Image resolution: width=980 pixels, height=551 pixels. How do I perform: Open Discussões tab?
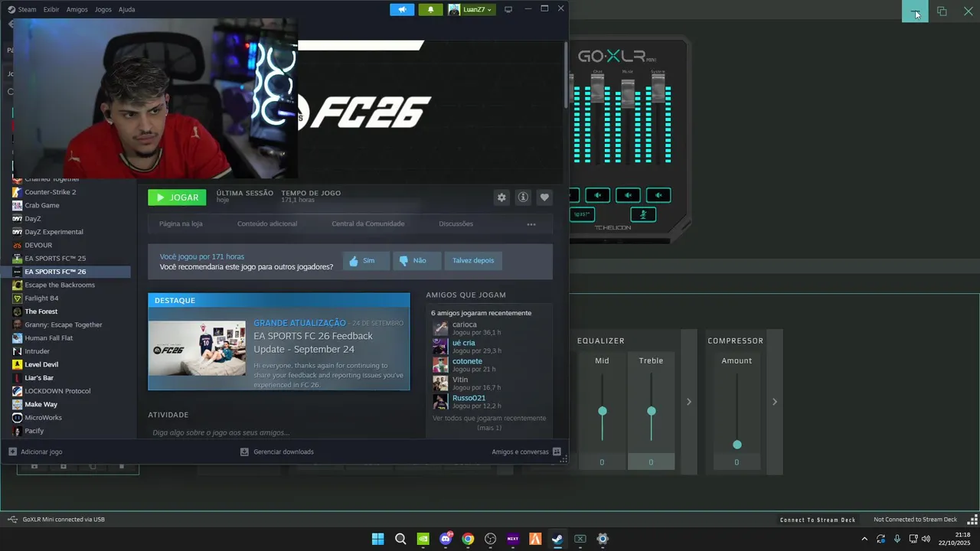pos(456,224)
